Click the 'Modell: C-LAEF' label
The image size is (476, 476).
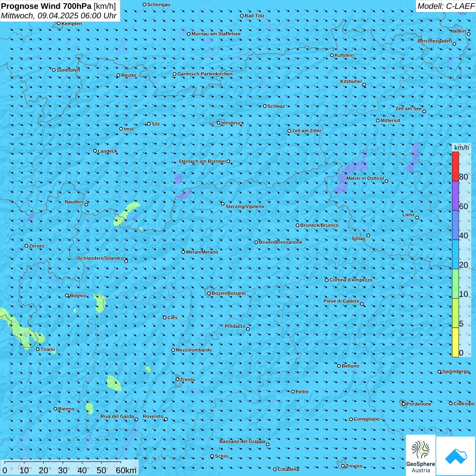(446, 6)
